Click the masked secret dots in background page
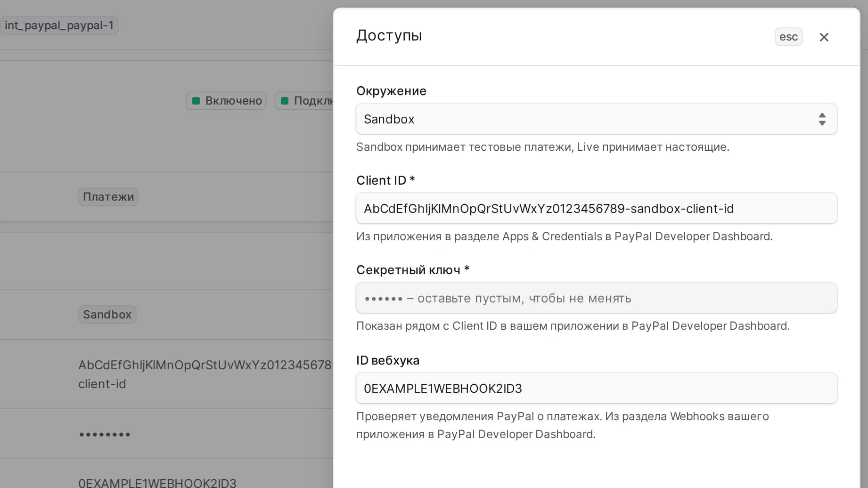This screenshot has height=488, width=868. tap(105, 434)
